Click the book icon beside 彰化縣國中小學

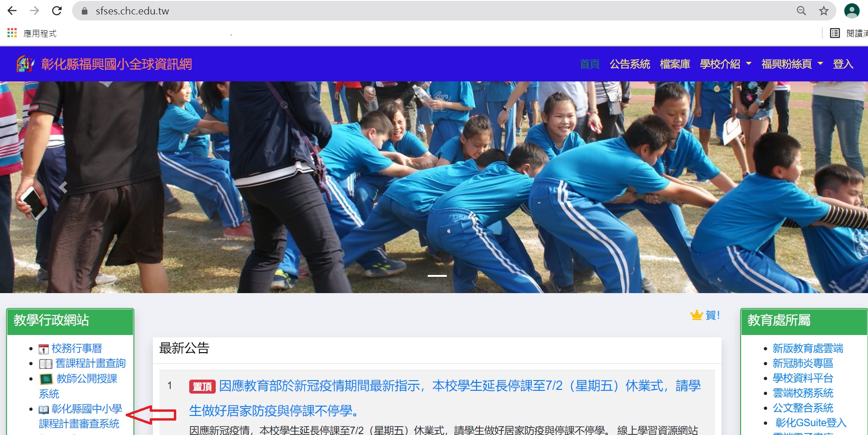click(44, 409)
